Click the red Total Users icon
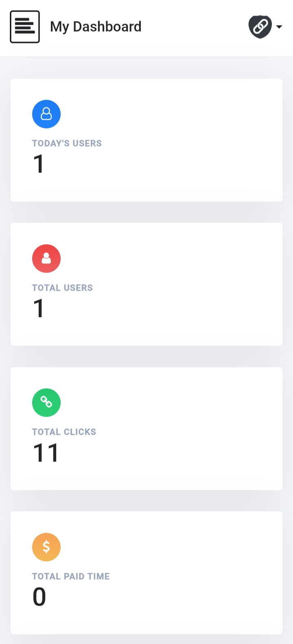Image resolution: width=293 pixels, height=644 pixels. 46,258
